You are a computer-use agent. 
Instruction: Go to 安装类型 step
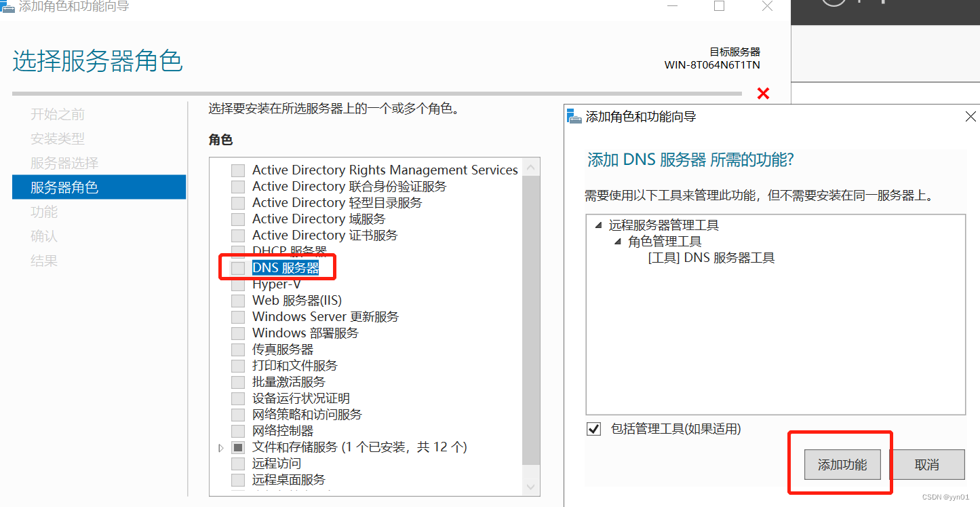[x=58, y=138]
